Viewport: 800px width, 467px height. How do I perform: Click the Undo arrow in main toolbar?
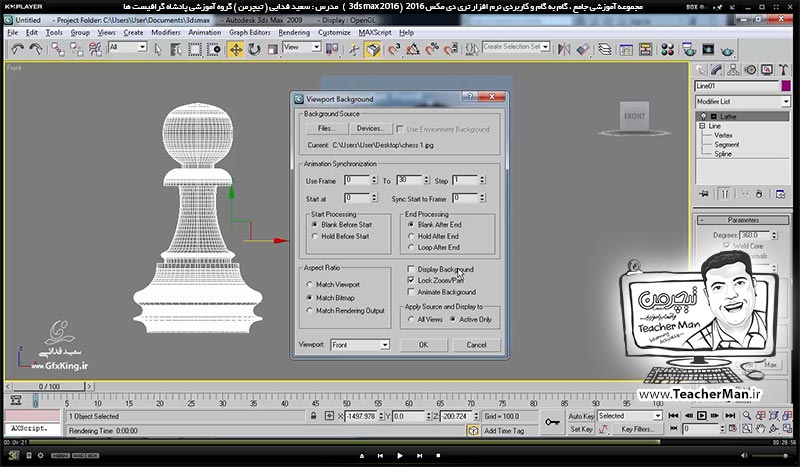(17, 49)
